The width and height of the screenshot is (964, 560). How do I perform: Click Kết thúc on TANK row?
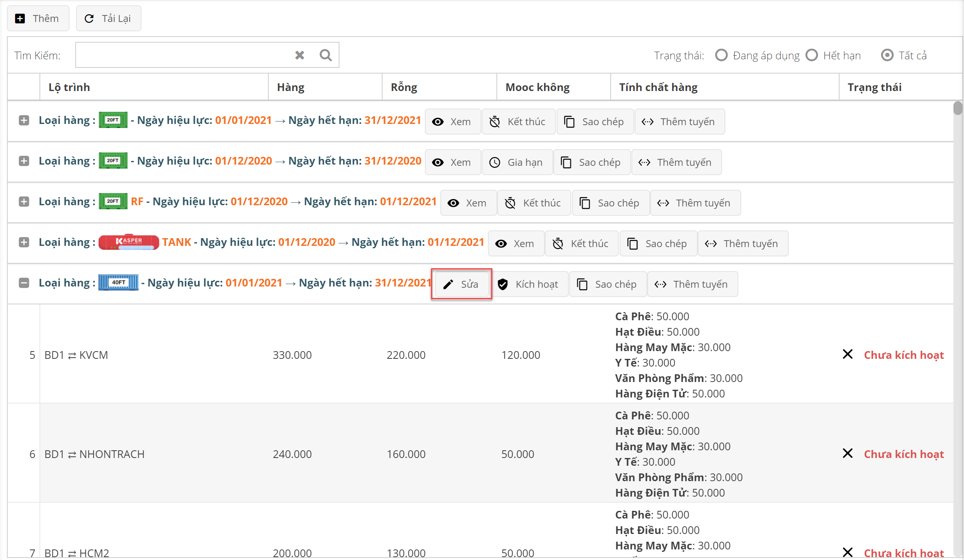point(581,243)
